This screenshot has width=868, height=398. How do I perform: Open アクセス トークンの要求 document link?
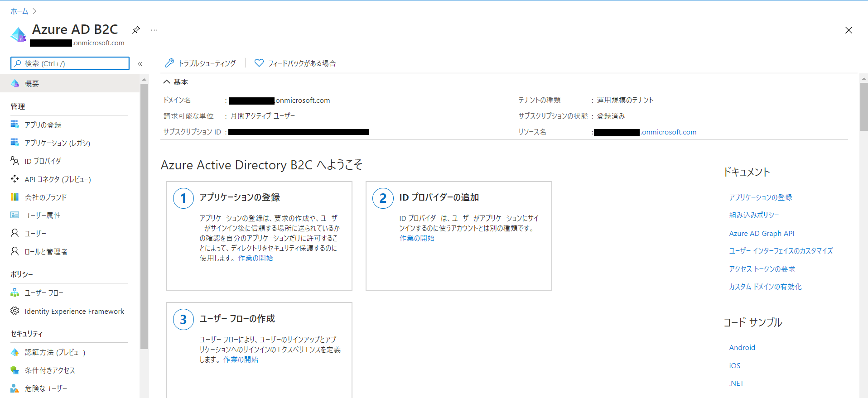[x=762, y=269]
